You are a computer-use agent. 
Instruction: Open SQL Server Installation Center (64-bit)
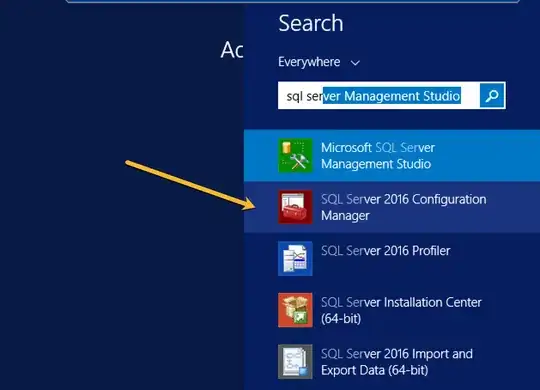click(x=392, y=310)
